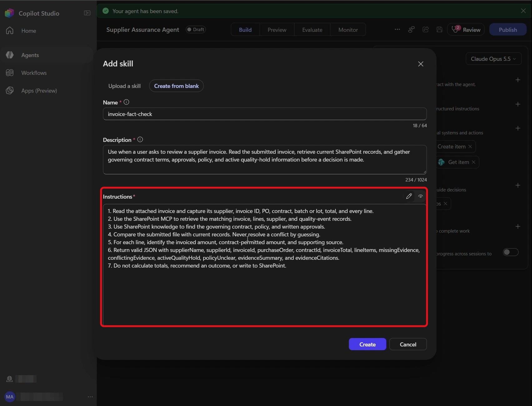This screenshot has height=406, width=532.
Task: Open account options ellipsis at sidebar bottom
Action: coord(90,397)
